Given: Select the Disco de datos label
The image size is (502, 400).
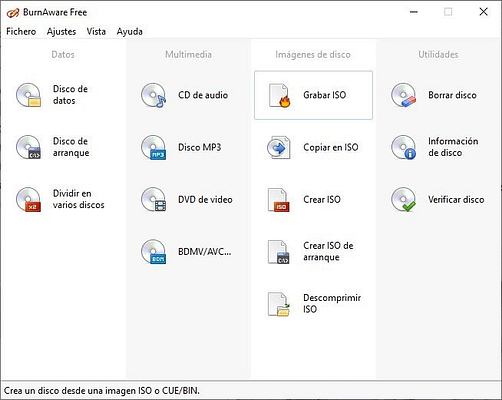Looking at the screenshot, I should point(70,95).
